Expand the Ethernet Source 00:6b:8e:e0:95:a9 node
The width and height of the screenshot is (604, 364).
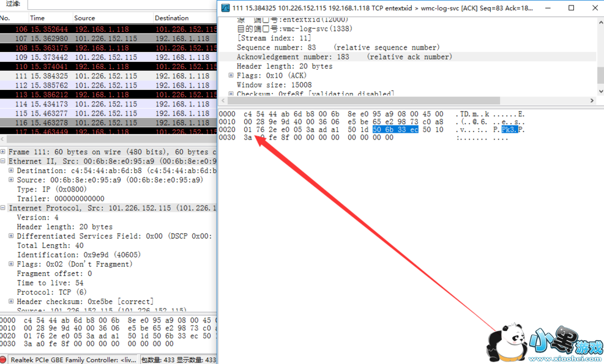(x=11, y=180)
